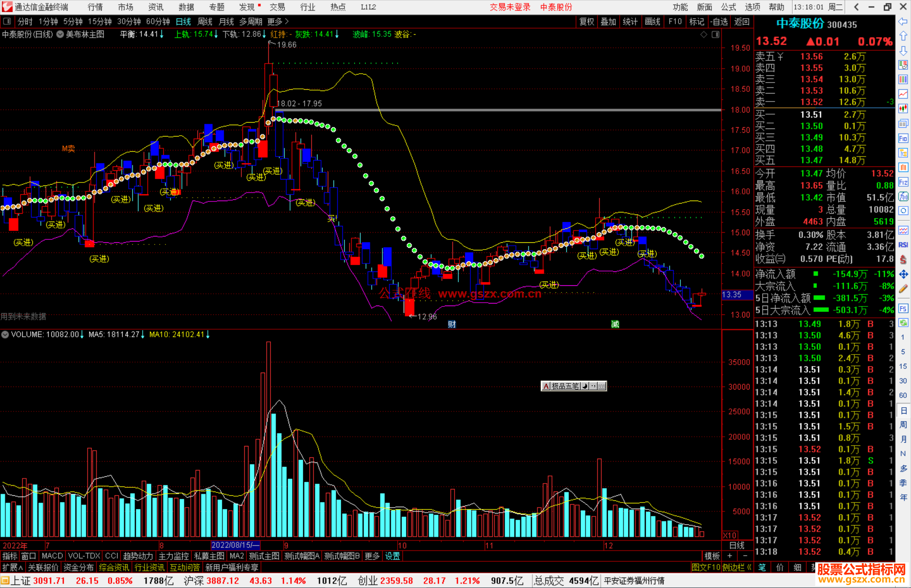Click the F10 info sidebar icon

coord(903,138)
